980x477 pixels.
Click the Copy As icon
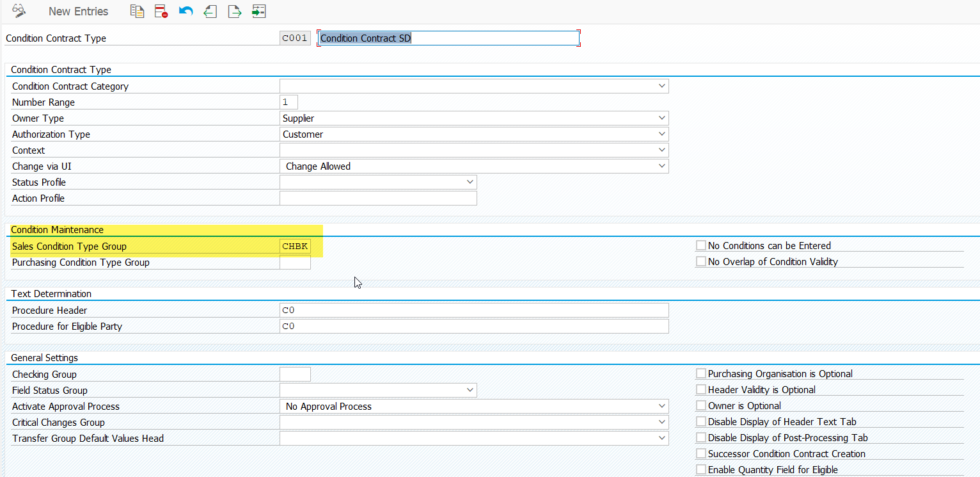click(137, 11)
